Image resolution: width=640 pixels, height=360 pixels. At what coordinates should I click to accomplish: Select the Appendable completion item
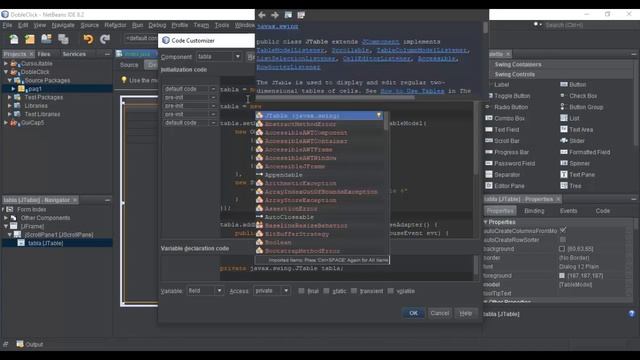point(319,175)
